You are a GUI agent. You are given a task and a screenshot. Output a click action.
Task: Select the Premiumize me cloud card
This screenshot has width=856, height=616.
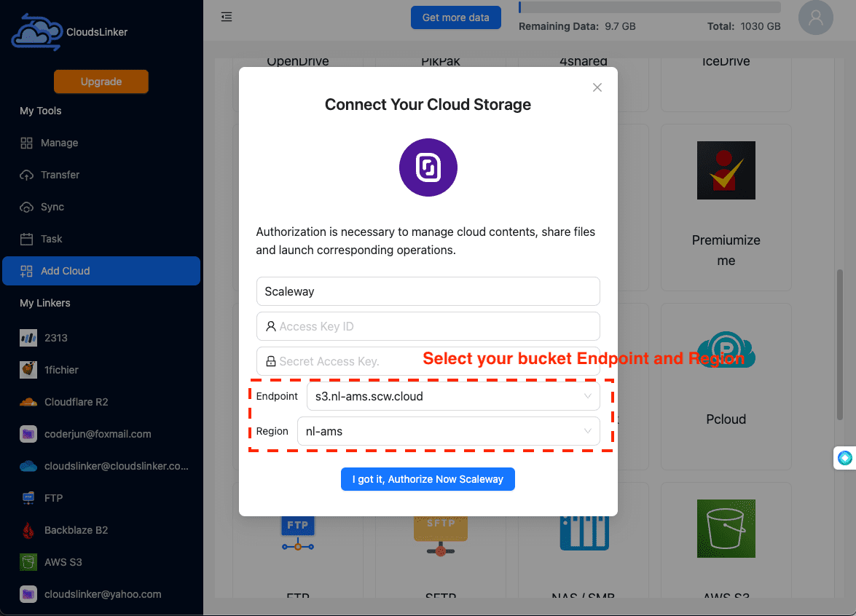point(726,208)
